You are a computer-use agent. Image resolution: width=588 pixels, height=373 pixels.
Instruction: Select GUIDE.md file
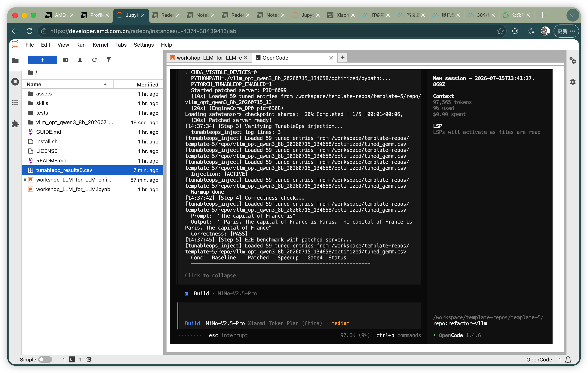93,132
